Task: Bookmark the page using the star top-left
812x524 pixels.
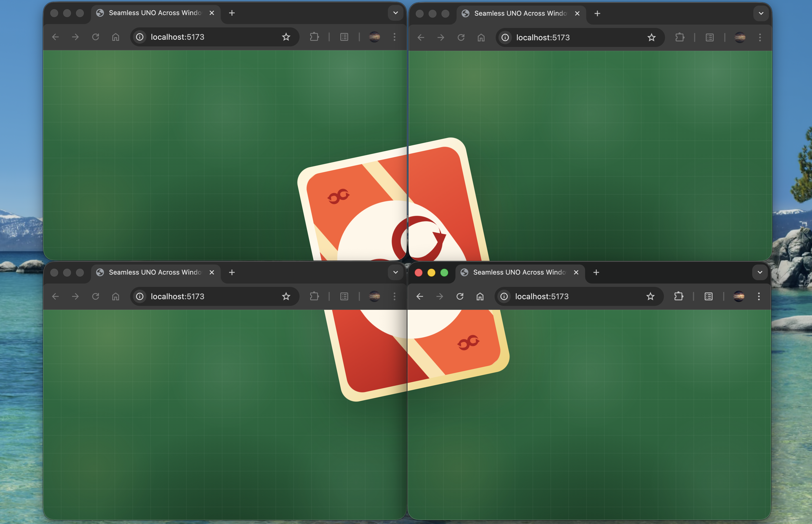Action: (x=286, y=37)
